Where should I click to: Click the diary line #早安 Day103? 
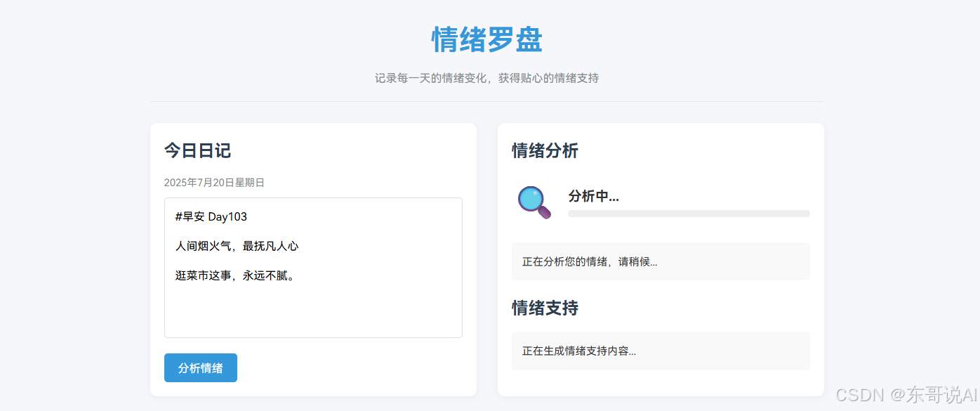211,216
